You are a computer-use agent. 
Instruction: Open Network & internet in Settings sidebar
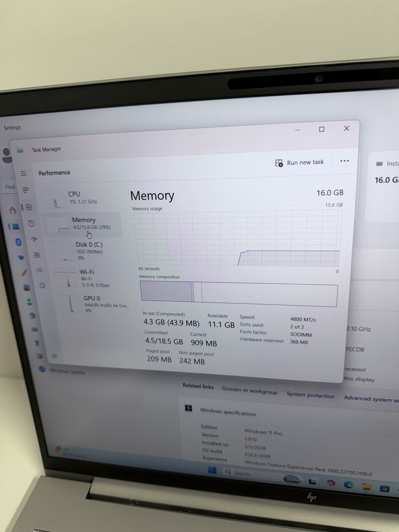[x=21, y=257]
